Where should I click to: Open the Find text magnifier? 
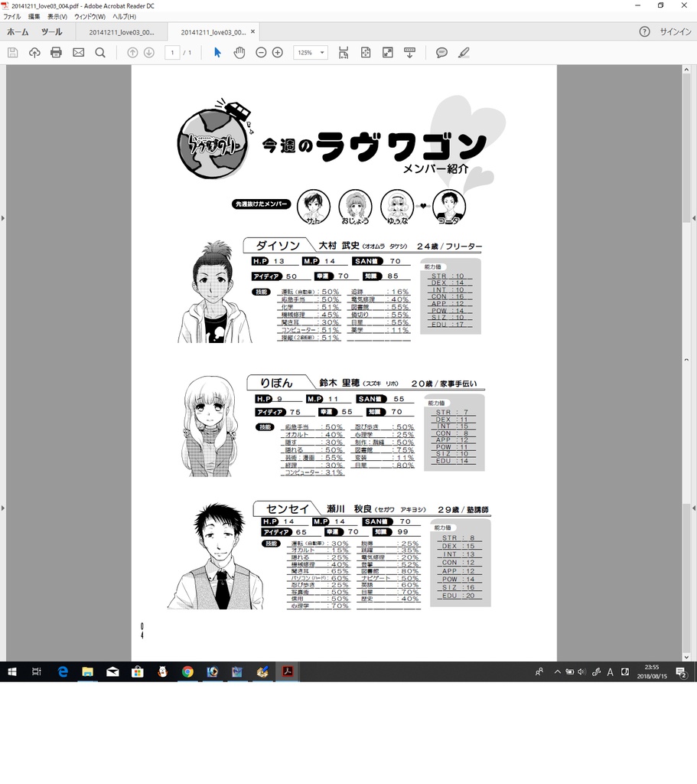(x=100, y=53)
